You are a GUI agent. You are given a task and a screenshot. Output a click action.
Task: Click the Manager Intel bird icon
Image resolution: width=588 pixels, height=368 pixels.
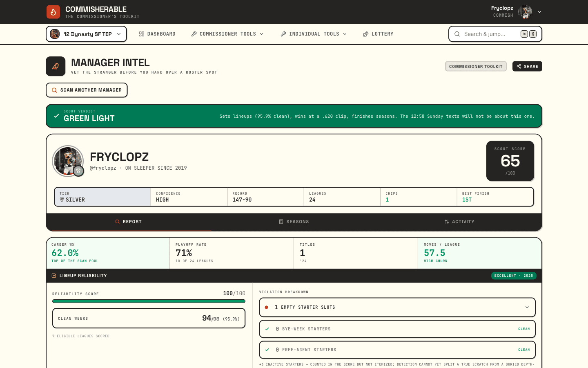point(56,66)
